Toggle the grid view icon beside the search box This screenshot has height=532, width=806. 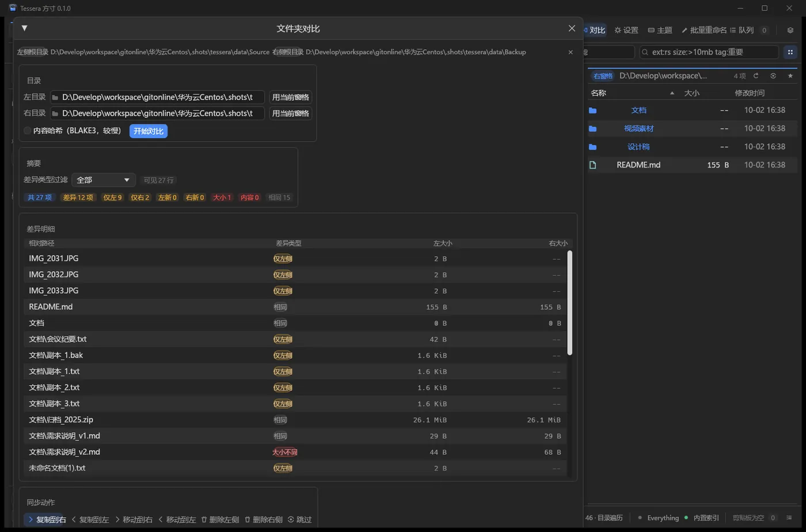point(790,52)
